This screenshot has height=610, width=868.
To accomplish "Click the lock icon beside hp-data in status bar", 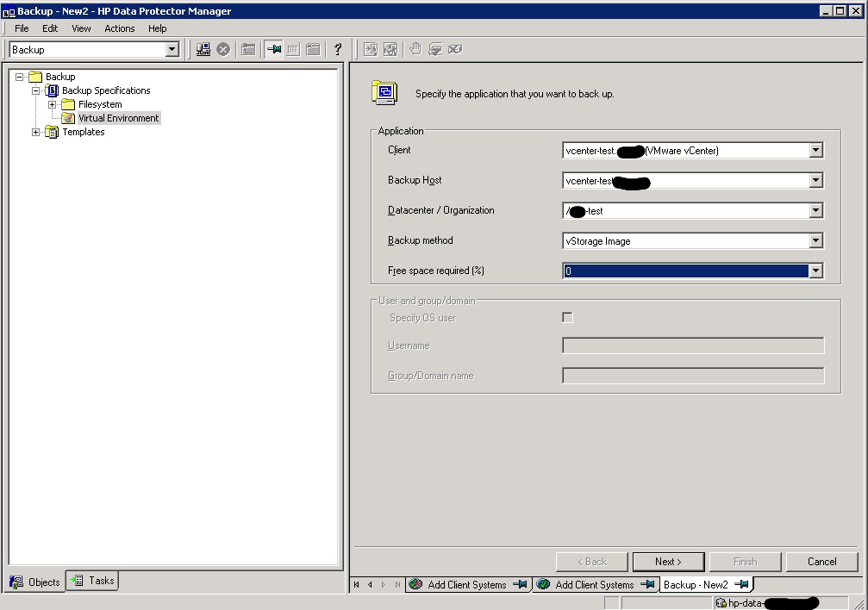I will (721, 603).
